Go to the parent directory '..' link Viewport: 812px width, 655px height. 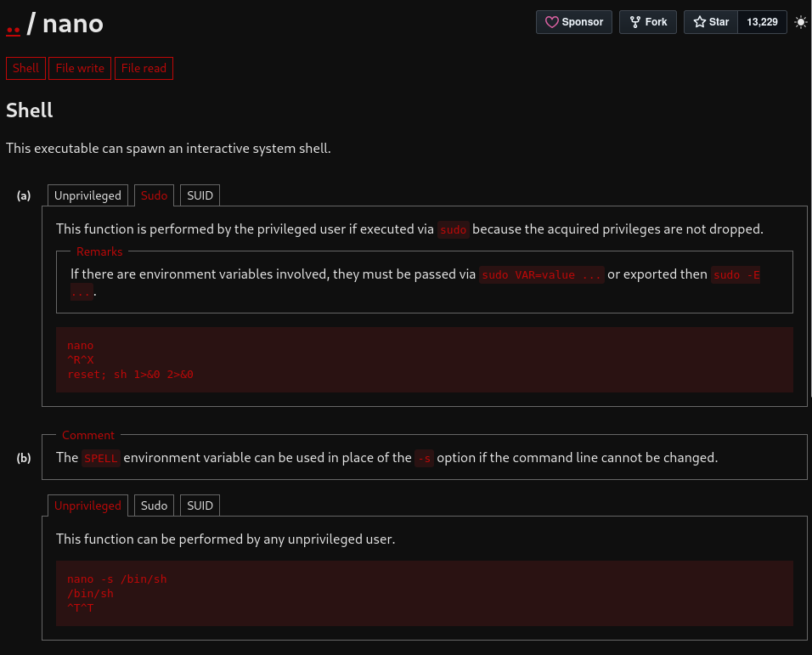13,25
